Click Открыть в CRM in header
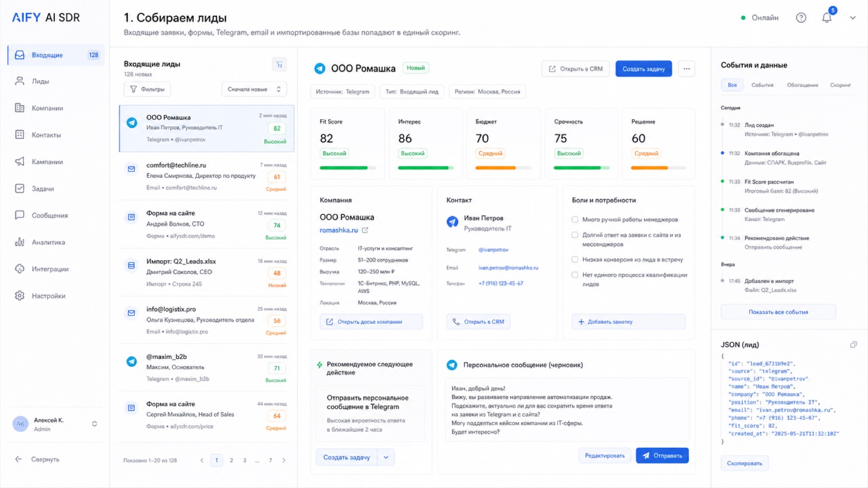This screenshot has height=488, width=868. [x=576, y=69]
